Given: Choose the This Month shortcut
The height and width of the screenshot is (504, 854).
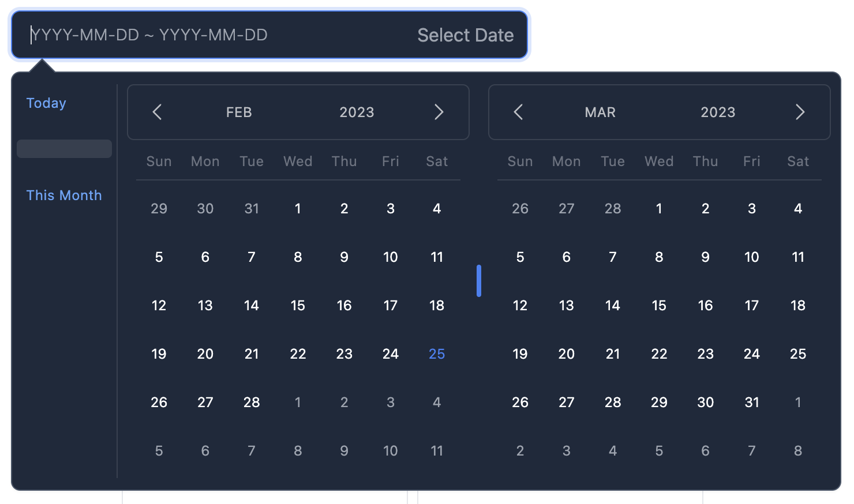Looking at the screenshot, I should pos(64,195).
